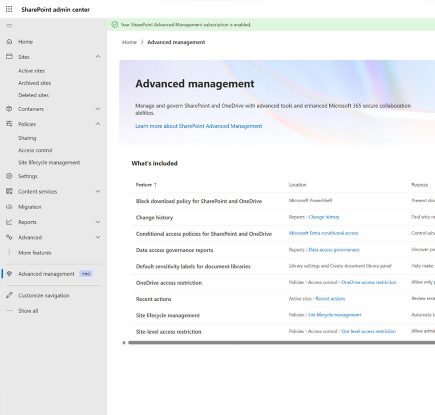Click the What's included heading
The height and width of the screenshot is (415, 435).
coord(154,163)
